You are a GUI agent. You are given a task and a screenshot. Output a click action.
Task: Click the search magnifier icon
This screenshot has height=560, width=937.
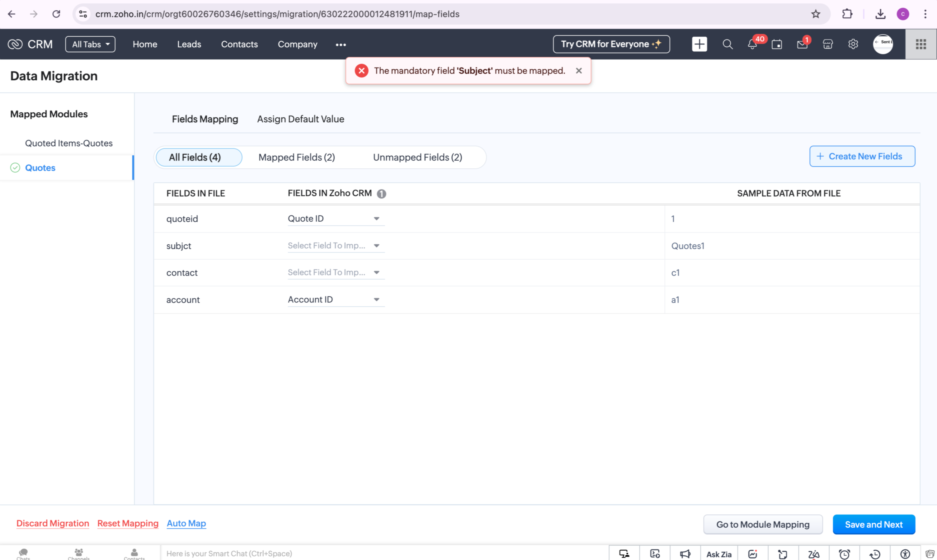[727, 45]
